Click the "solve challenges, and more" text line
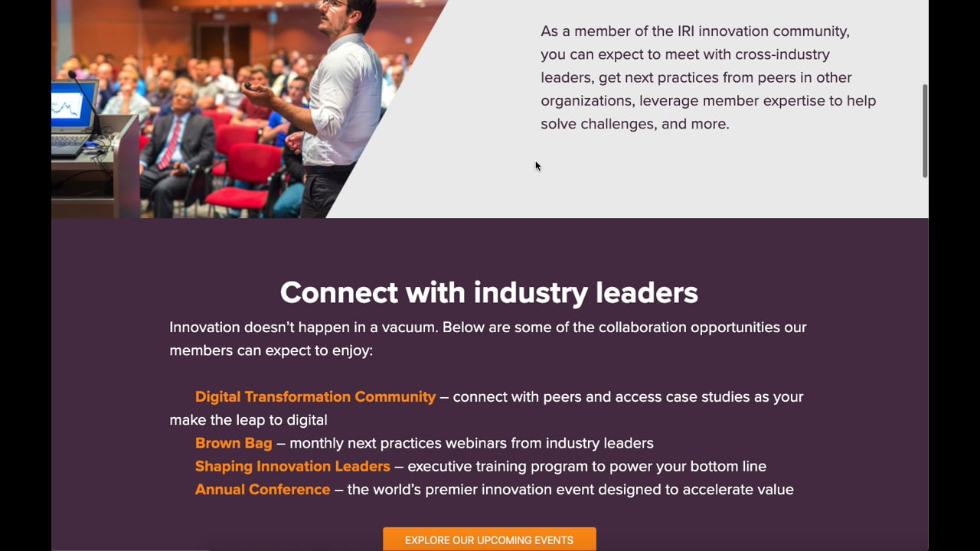The width and height of the screenshot is (980, 551). (635, 124)
